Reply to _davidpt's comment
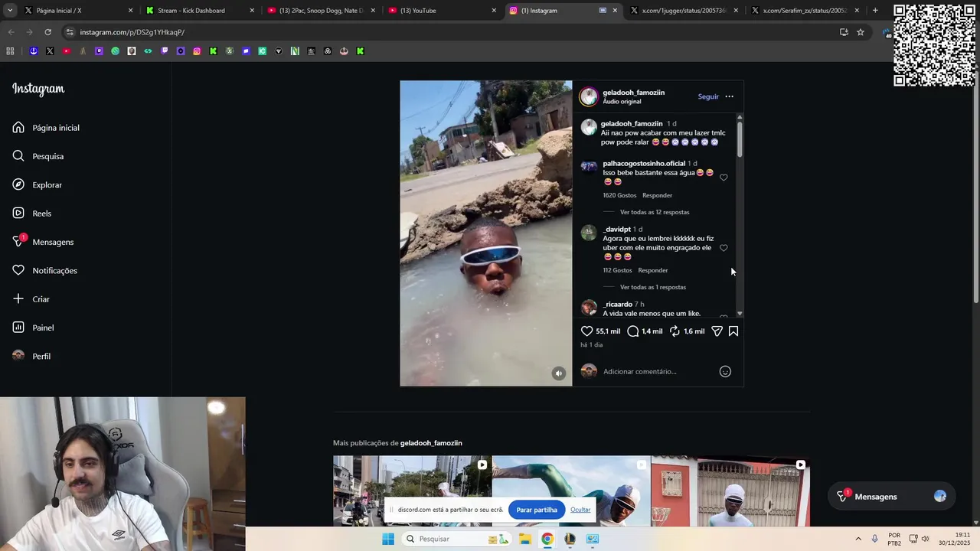Viewport: 980px width, 551px height. (653, 270)
